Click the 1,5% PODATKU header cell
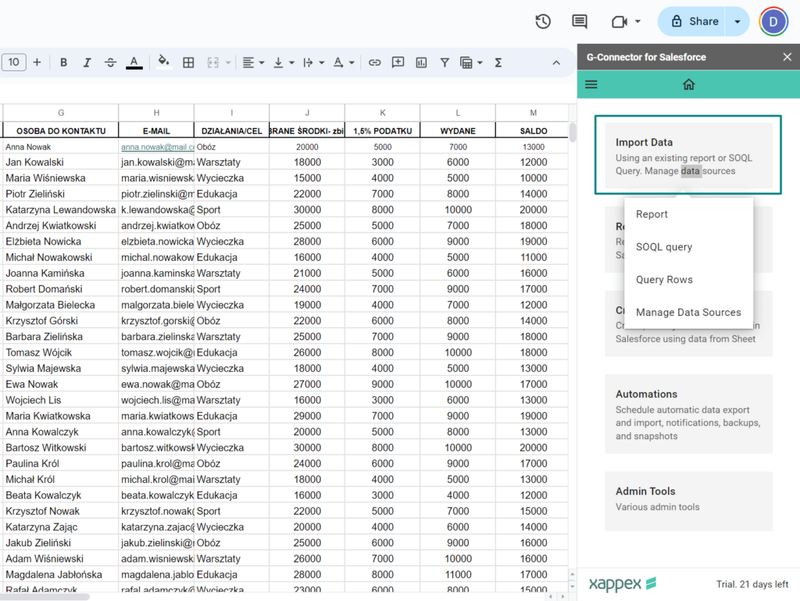Viewport: 800px width, 601px height. [383, 131]
